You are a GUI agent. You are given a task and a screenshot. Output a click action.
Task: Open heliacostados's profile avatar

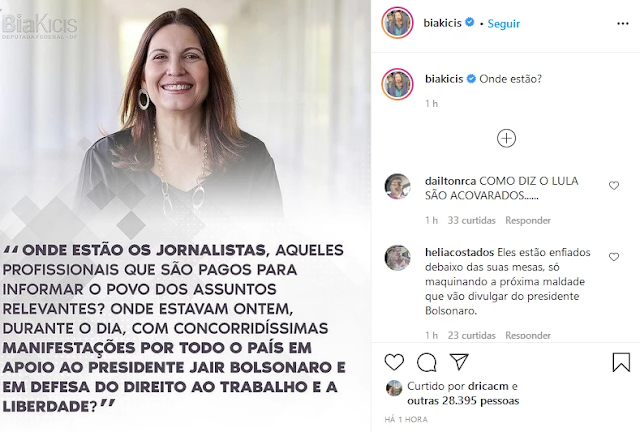[x=397, y=258]
